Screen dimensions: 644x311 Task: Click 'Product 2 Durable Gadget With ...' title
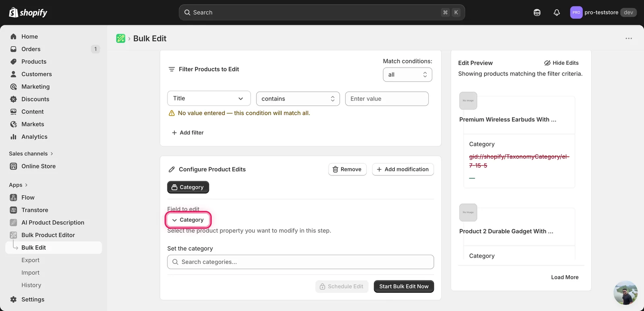[x=506, y=231]
